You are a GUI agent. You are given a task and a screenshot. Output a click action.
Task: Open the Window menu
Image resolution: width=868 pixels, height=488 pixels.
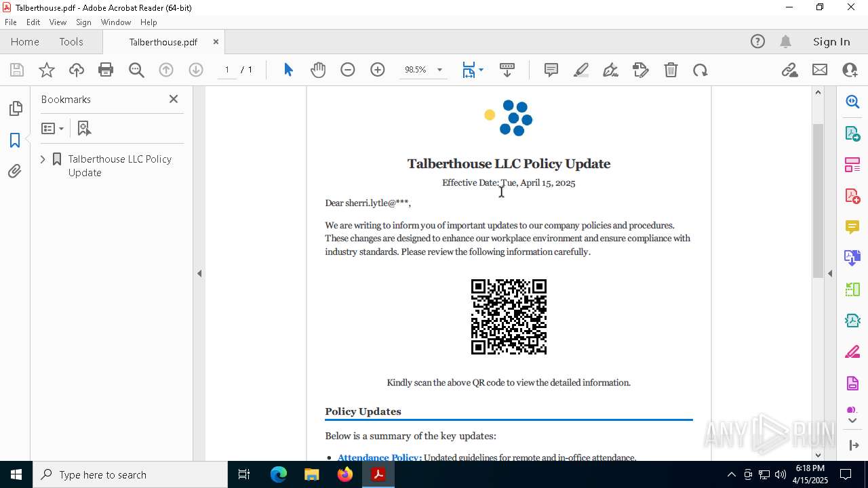point(116,22)
